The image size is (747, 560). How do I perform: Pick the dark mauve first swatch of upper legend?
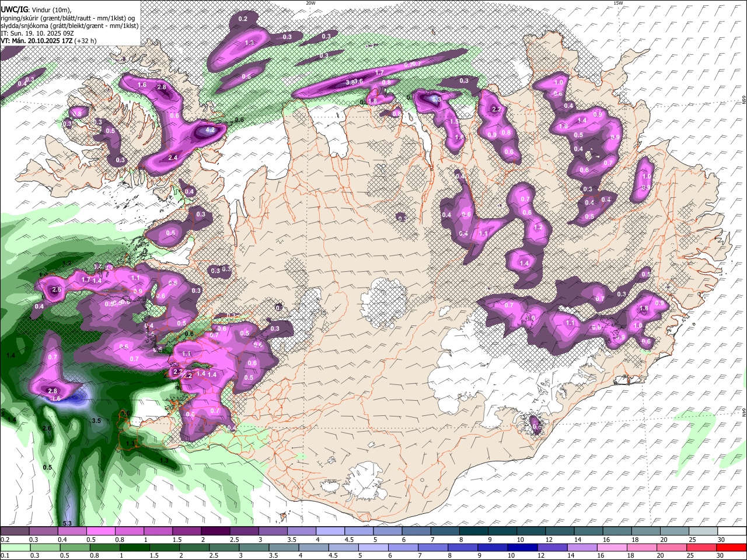[15, 531]
